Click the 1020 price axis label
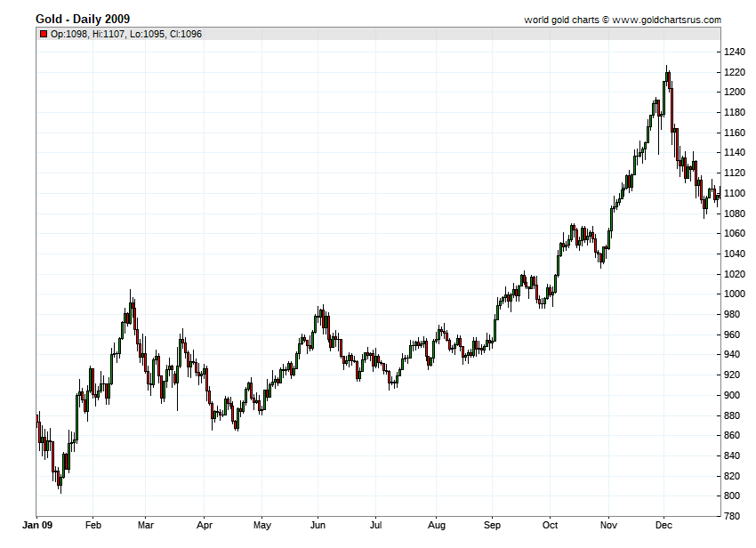The width and height of the screenshot is (756, 548). tap(735, 274)
